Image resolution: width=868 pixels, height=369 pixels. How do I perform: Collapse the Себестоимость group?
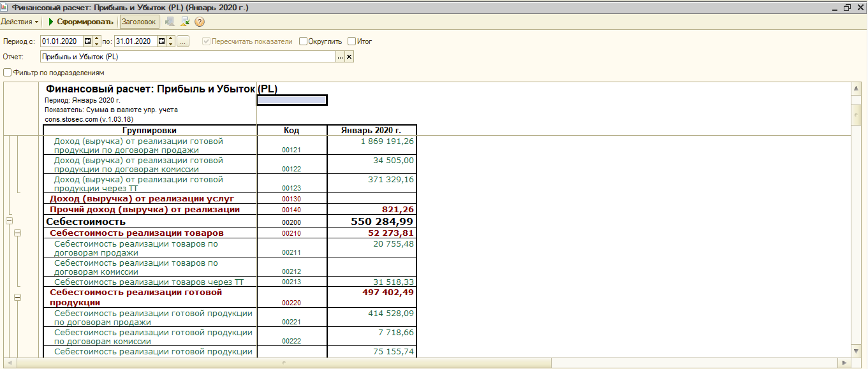coord(9,221)
